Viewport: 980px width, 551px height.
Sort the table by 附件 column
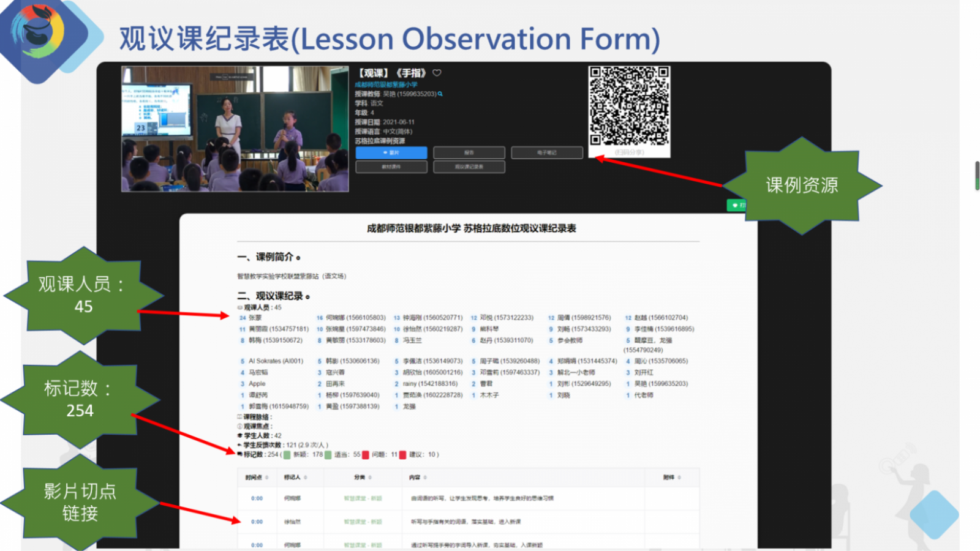click(679, 478)
